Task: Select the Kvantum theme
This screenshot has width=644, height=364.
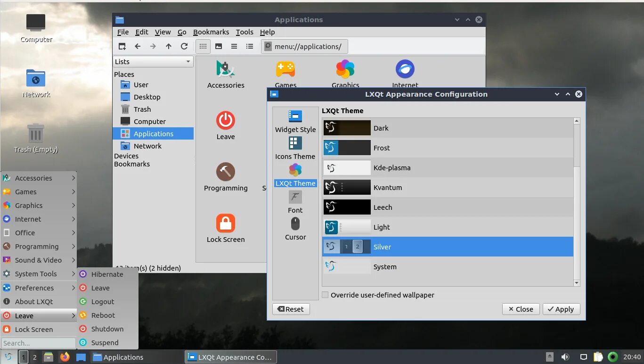Action: coord(448,188)
